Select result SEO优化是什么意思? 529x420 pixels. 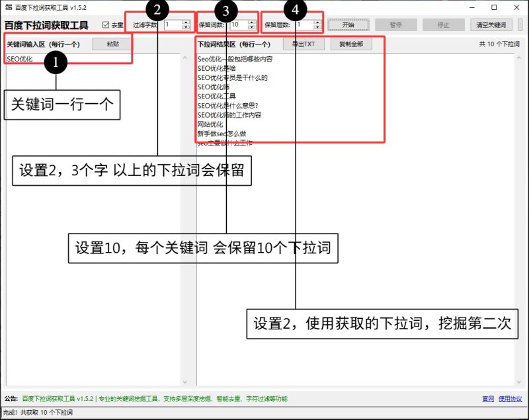pyautogui.click(x=227, y=106)
